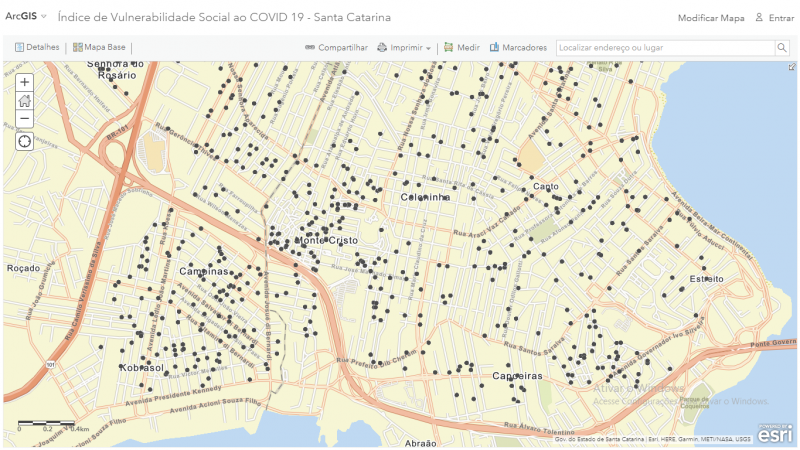The width and height of the screenshot is (800, 450).
Task: Click the Avenida Presidente Kennedy street label
Action: pos(173,395)
